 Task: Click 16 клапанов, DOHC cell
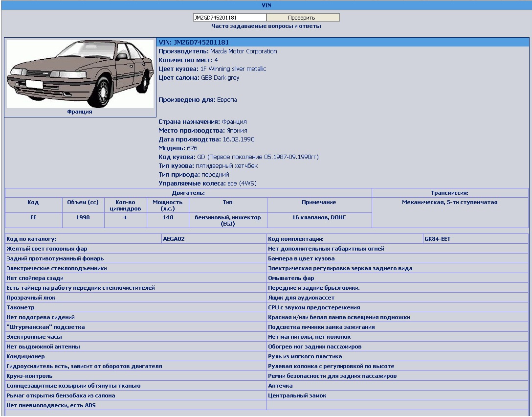pyautogui.click(x=319, y=220)
